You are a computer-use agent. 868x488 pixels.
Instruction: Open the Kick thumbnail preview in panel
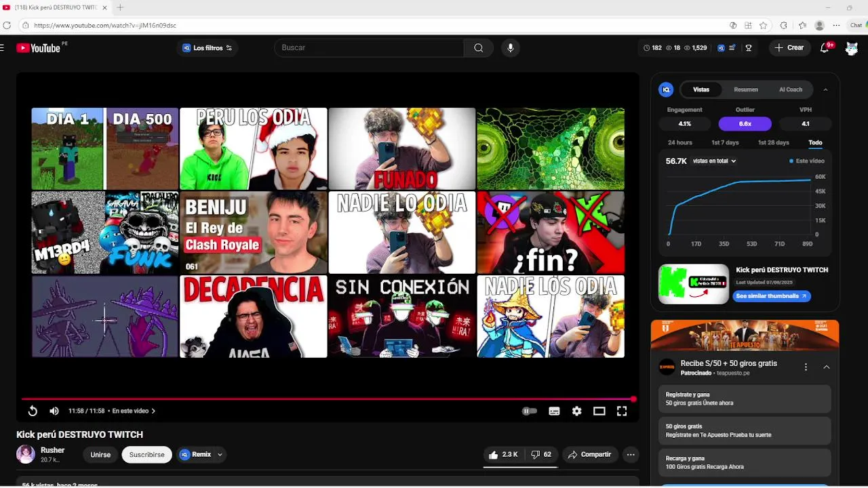click(x=694, y=284)
